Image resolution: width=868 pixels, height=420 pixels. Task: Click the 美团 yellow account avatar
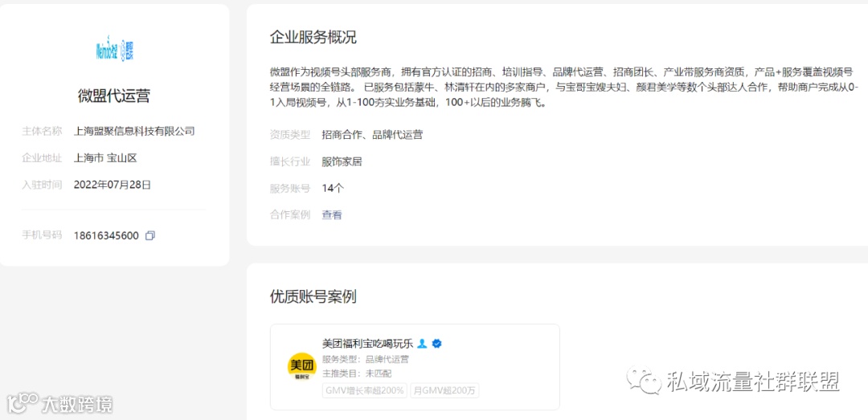[301, 367]
